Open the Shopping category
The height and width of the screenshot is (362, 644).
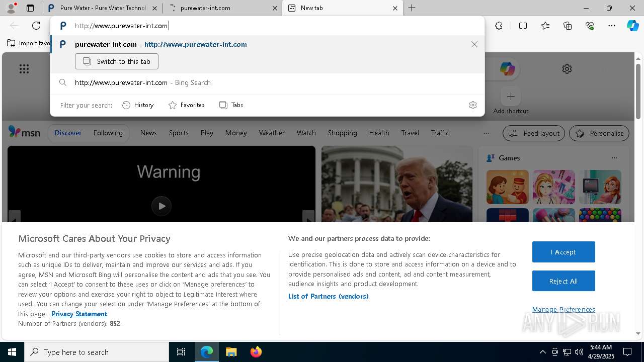342,133
